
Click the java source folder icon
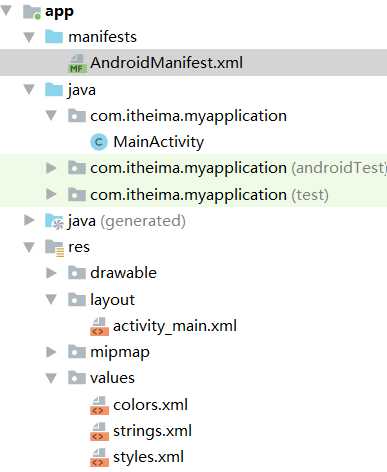54,90
